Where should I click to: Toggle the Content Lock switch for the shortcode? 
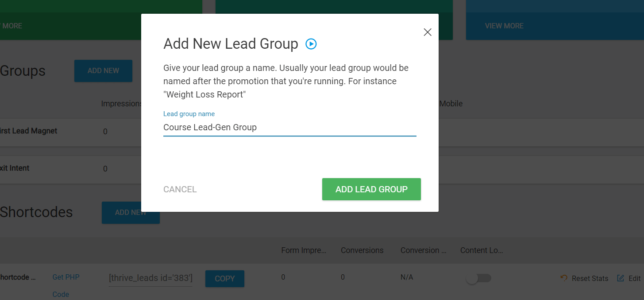[478, 278]
